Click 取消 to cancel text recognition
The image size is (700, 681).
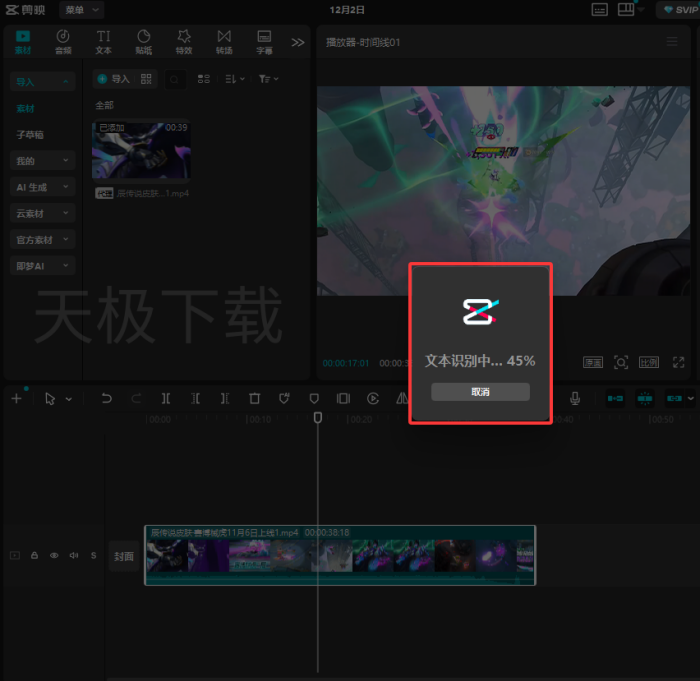pos(480,392)
